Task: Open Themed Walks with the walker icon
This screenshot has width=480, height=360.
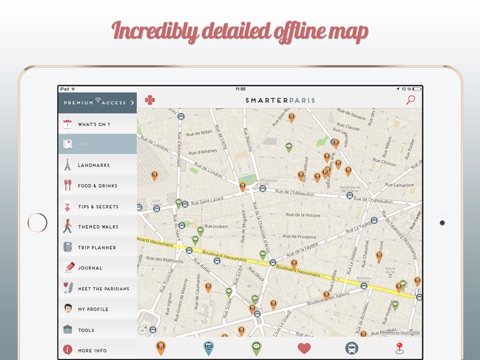Action: [67, 226]
